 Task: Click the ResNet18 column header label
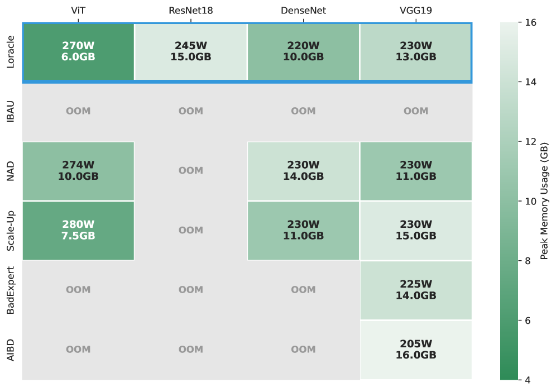191,10
